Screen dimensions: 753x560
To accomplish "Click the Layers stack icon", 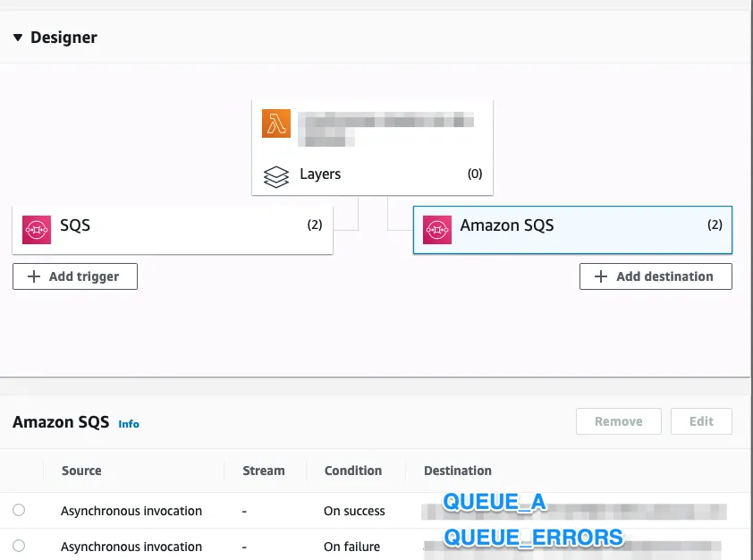I will click(x=276, y=177).
